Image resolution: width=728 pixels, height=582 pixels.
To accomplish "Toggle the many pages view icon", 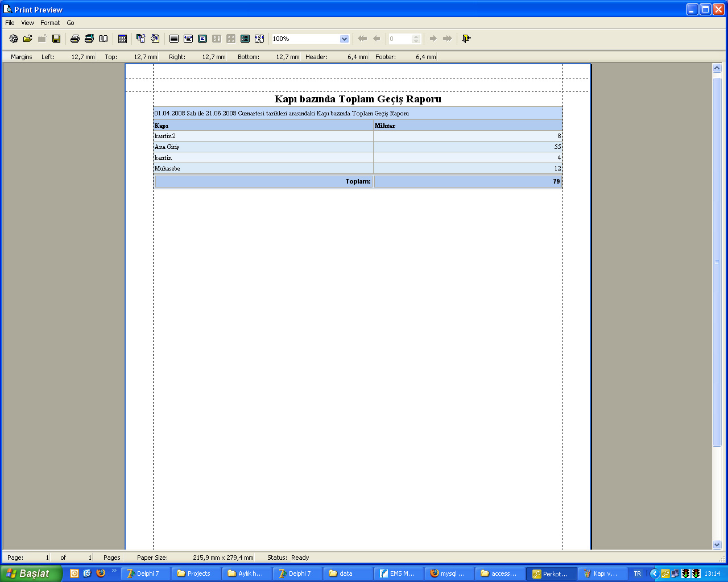I will tap(245, 39).
